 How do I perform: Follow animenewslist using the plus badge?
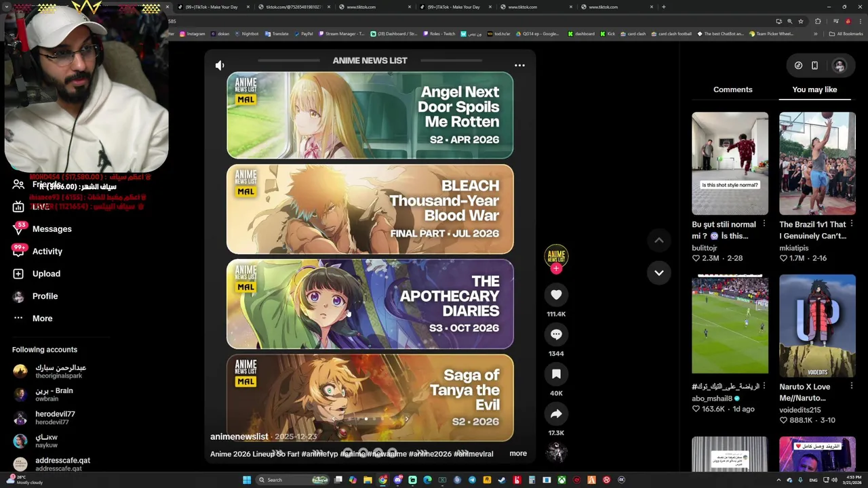(x=556, y=269)
